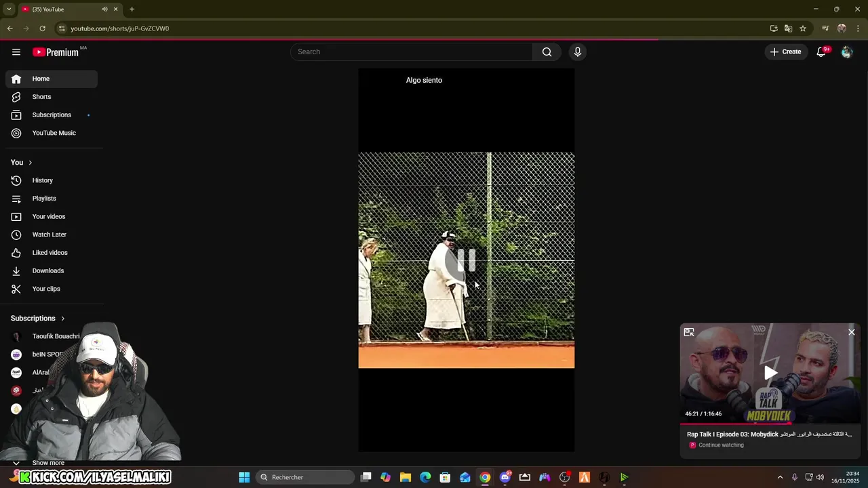Open the Chrome profile avatar
Screen dimensions: 868x488
(842, 28)
